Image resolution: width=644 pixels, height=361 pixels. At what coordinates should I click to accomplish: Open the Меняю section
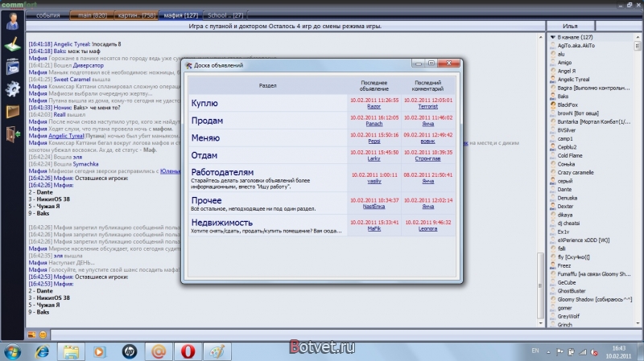pos(205,137)
